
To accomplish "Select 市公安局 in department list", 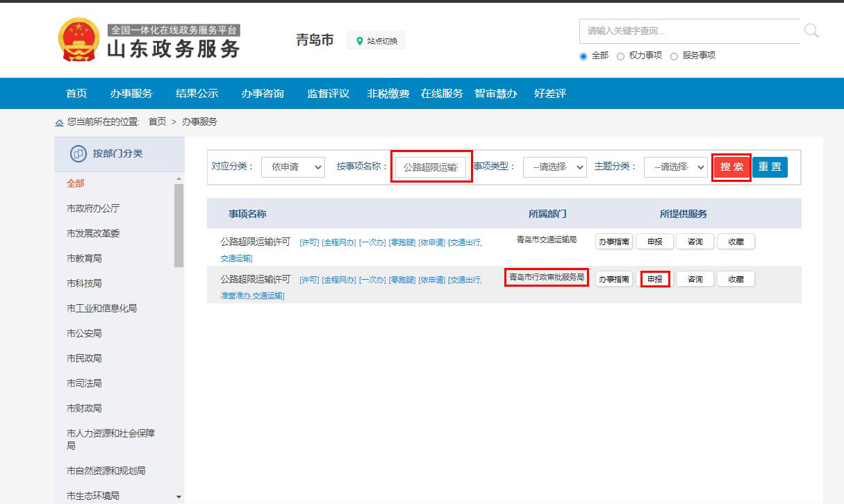I will click(x=84, y=333).
